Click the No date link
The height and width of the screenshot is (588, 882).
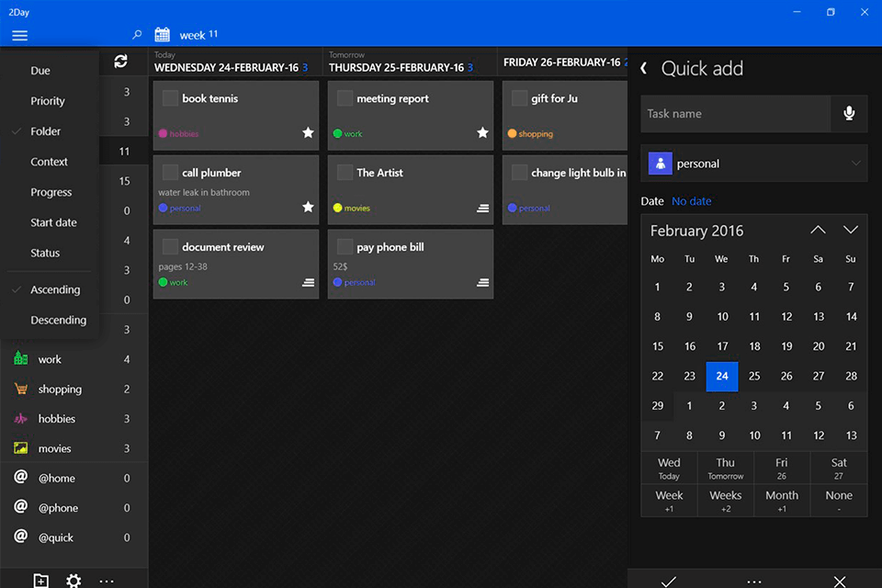pyautogui.click(x=691, y=201)
